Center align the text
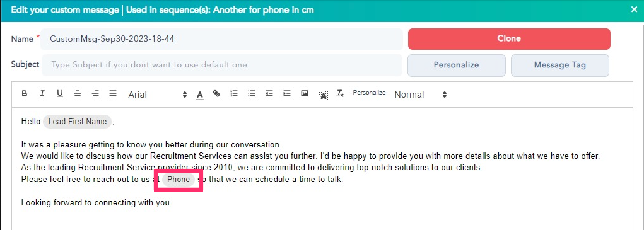The height and width of the screenshot is (230, 644). coord(77,94)
